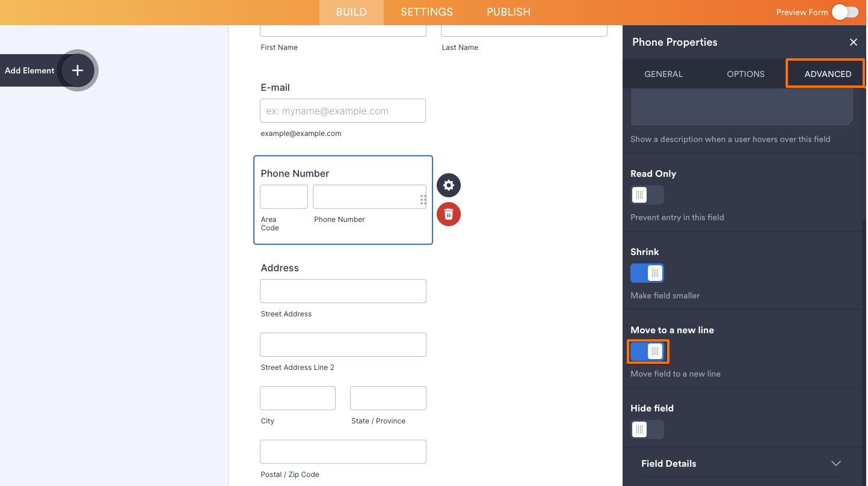Turn off Move to a new line
This screenshot has height=486, width=868.
648,351
